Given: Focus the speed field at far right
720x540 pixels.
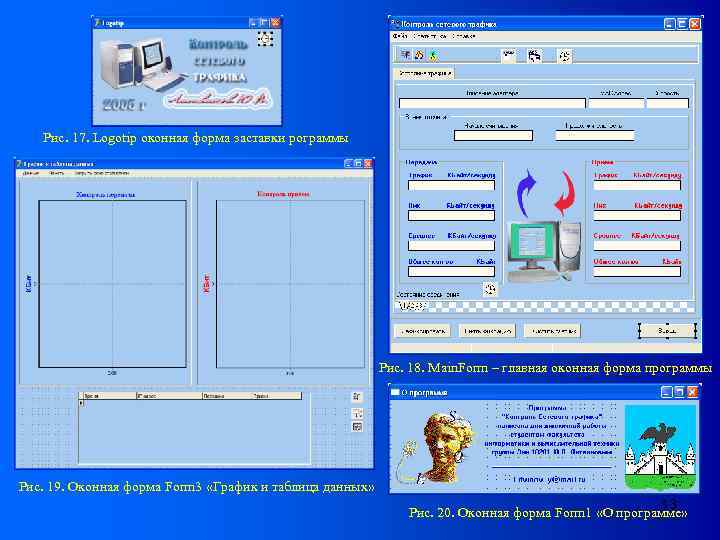Looking at the screenshot, I should click(668, 103).
